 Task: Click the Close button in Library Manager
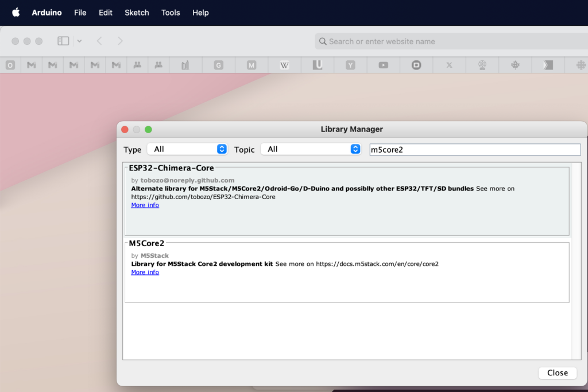tap(558, 372)
